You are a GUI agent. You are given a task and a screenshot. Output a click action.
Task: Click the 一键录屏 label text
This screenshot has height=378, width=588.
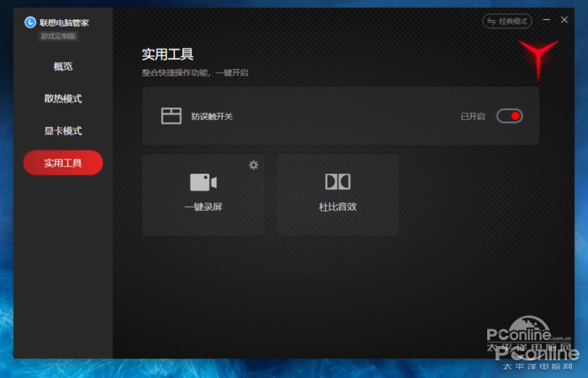point(203,207)
